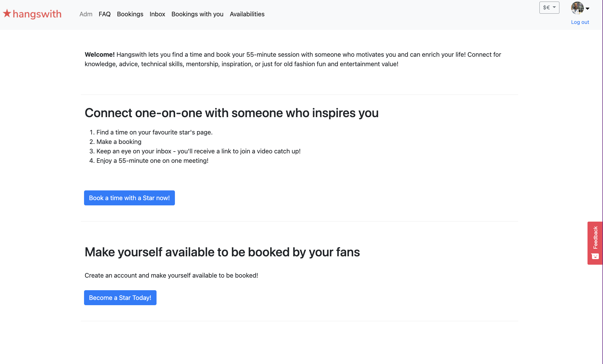Click the Log out link
Image resolution: width=603 pixels, height=364 pixels.
pyautogui.click(x=580, y=22)
